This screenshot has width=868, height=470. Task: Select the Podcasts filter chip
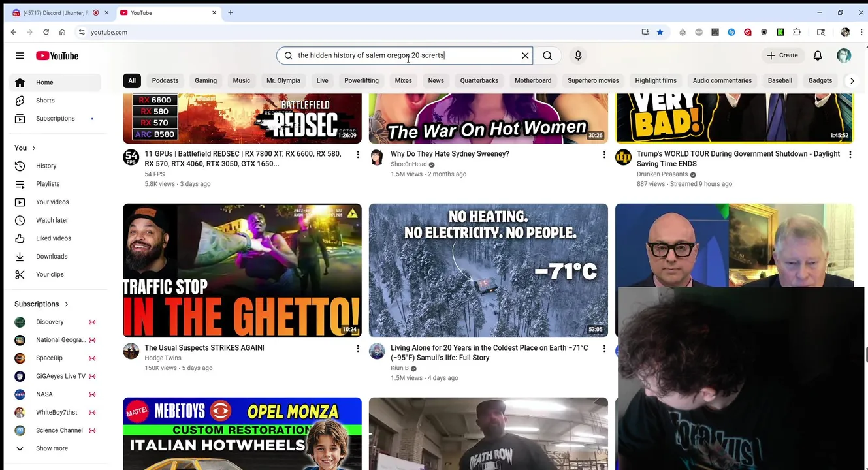165,80
